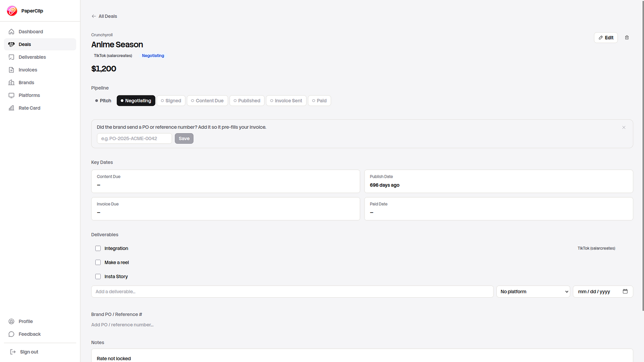Click the PO number input field in banner
644x362 pixels.
[x=134, y=138]
